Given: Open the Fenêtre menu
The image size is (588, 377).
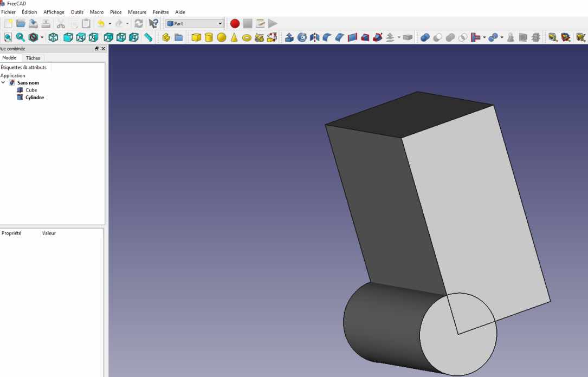Looking at the screenshot, I should click(x=160, y=12).
